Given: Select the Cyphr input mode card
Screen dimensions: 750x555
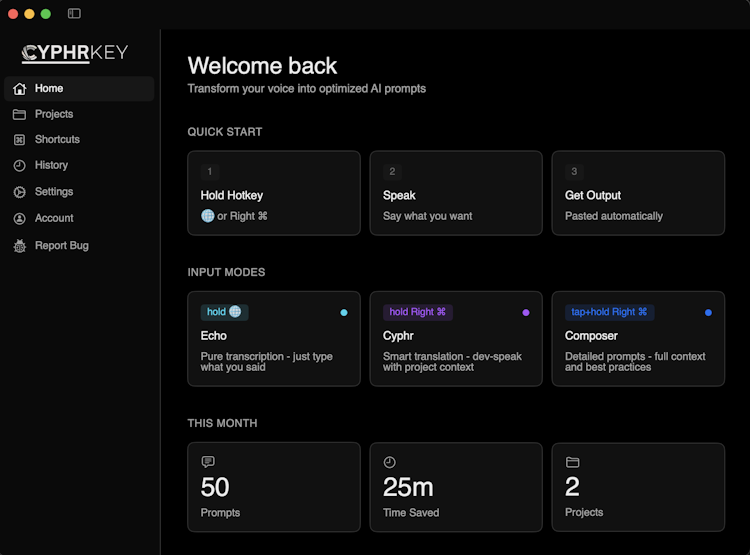Looking at the screenshot, I should click(456, 339).
